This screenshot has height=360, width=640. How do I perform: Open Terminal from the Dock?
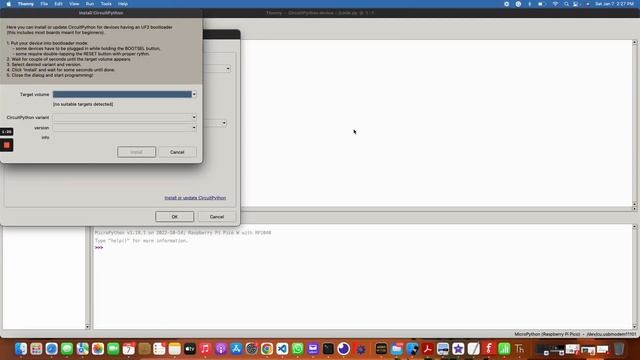(328, 349)
